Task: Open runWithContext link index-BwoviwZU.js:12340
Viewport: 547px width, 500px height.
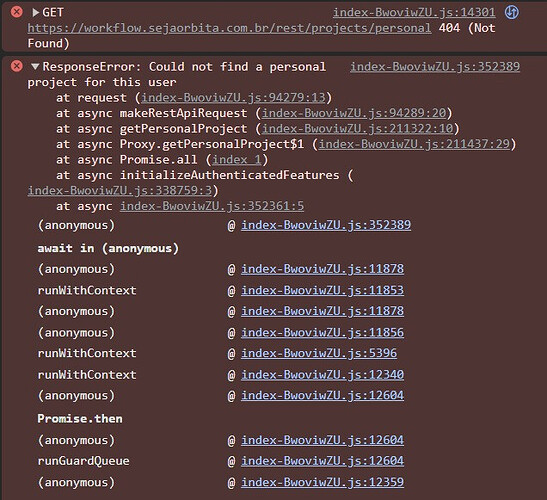Action: (322, 374)
